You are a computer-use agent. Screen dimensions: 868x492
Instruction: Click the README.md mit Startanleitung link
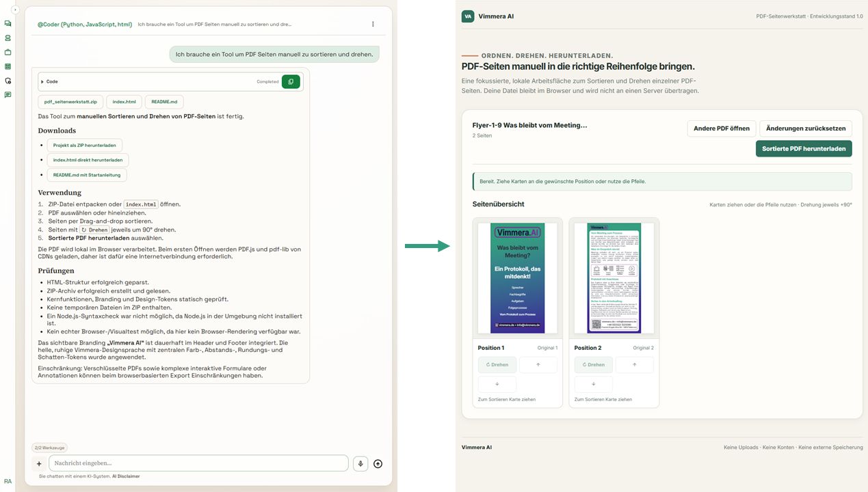(87, 175)
